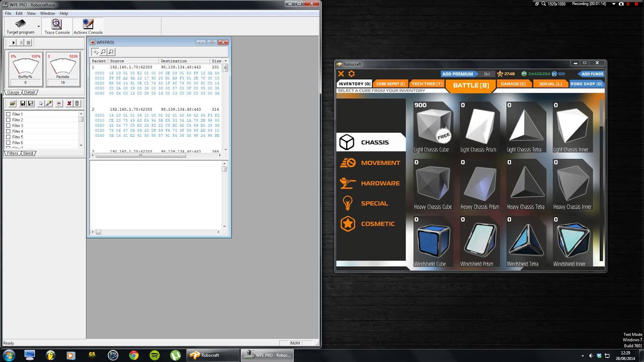Switch to the Gauge tab
The height and width of the screenshot is (362, 644).
(x=13, y=93)
